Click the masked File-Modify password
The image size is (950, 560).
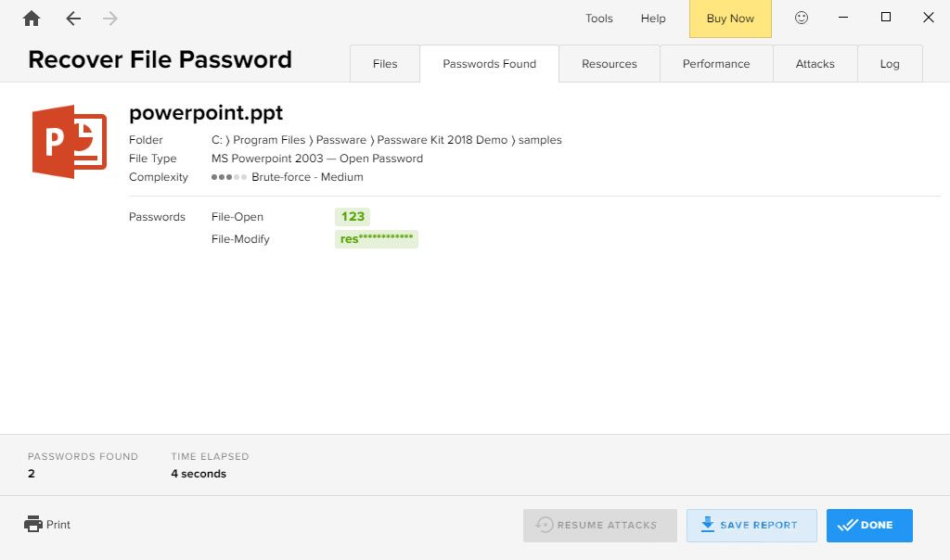point(377,239)
